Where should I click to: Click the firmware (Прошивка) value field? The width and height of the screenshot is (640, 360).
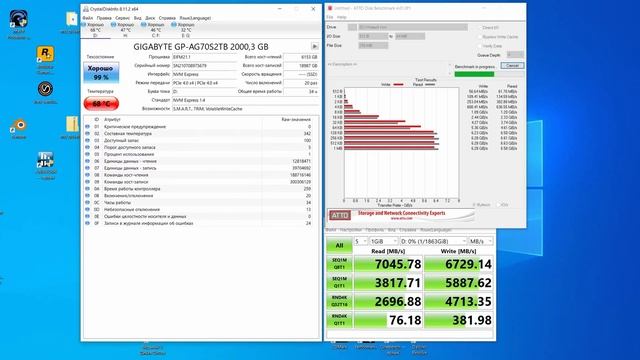[x=204, y=57]
